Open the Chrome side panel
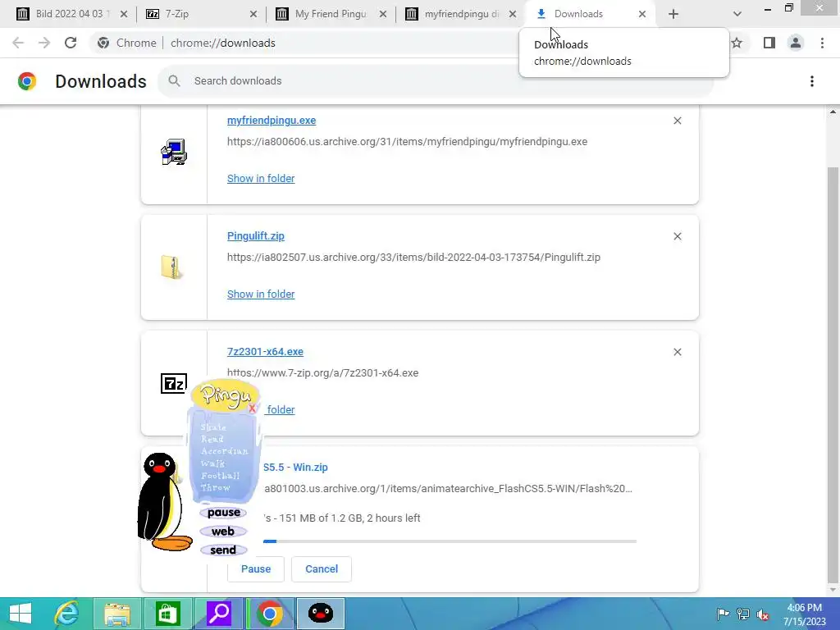The image size is (840, 630). click(x=769, y=43)
